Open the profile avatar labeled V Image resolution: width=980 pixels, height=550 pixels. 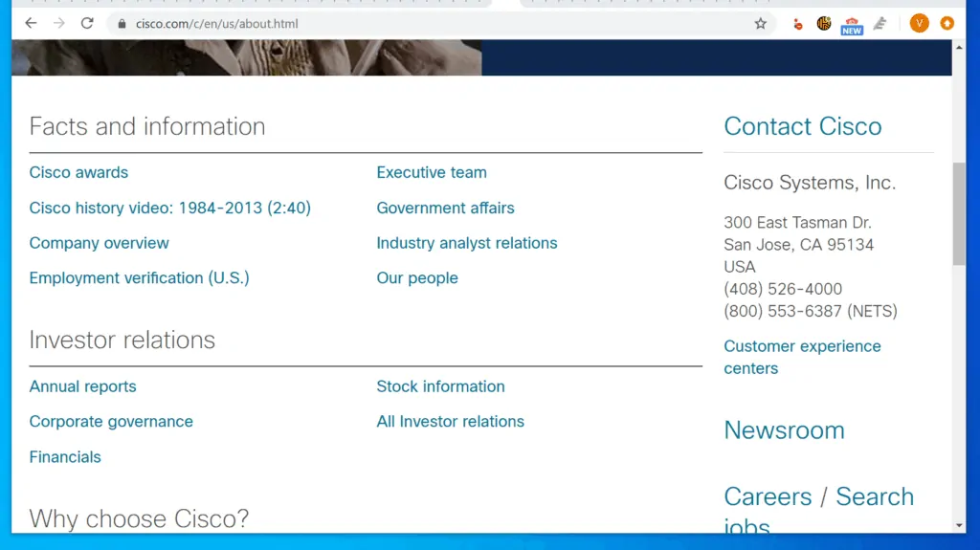[919, 24]
